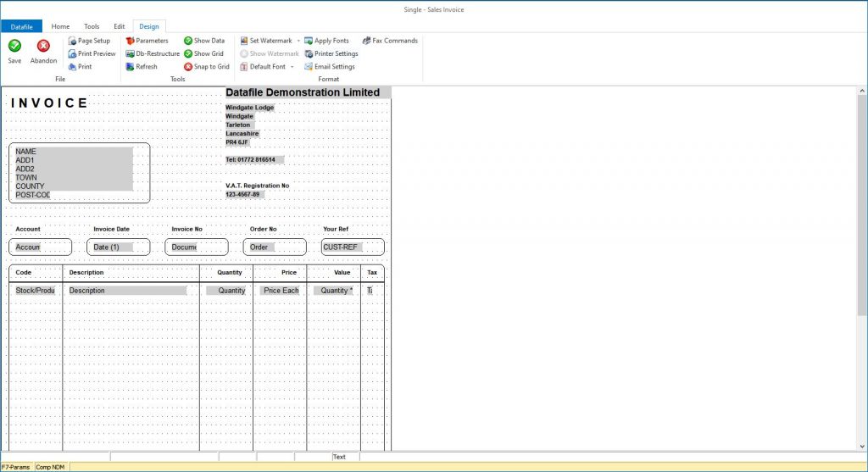Select the INVOICE heading text

(x=49, y=103)
